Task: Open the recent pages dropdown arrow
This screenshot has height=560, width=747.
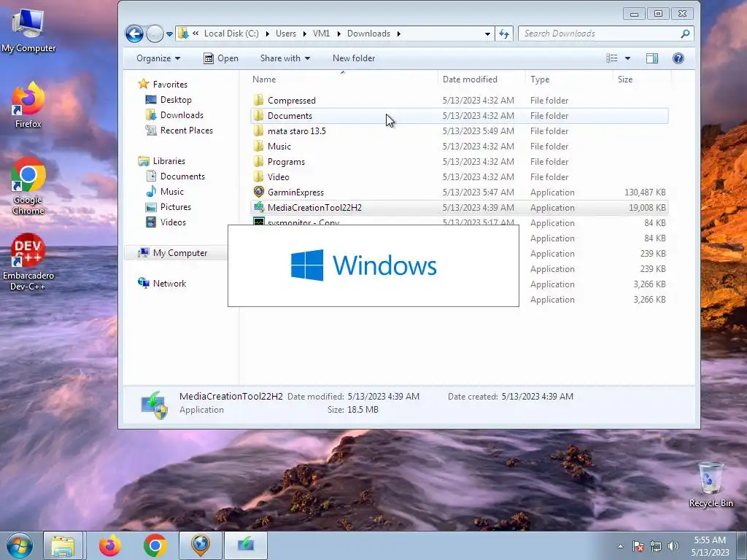Action: tap(169, 34)
